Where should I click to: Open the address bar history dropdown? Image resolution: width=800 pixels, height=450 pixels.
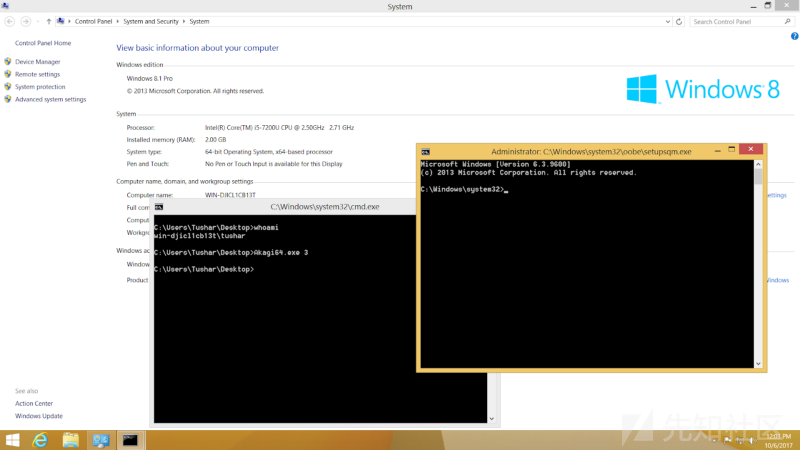point(667,21)
